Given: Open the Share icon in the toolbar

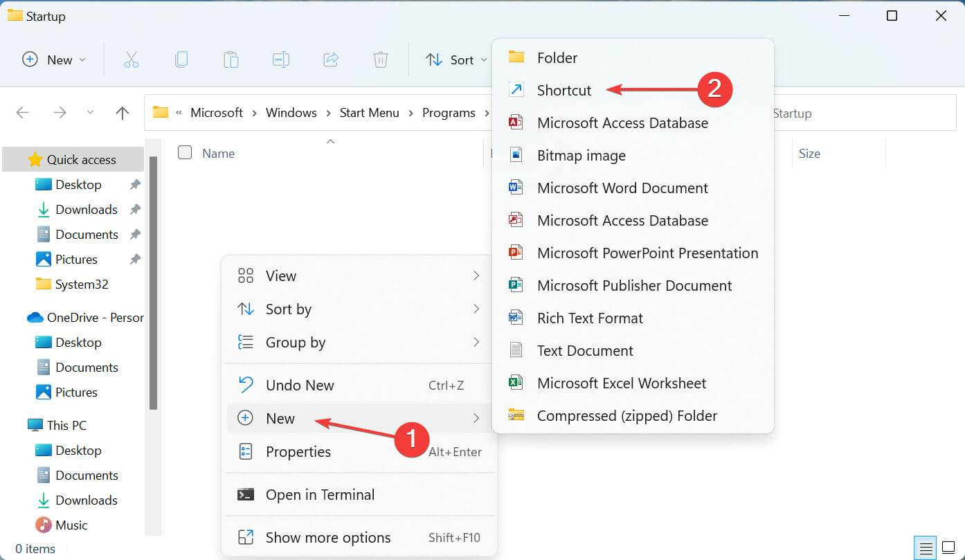Looking at the screenshot, I should (331, 60).
